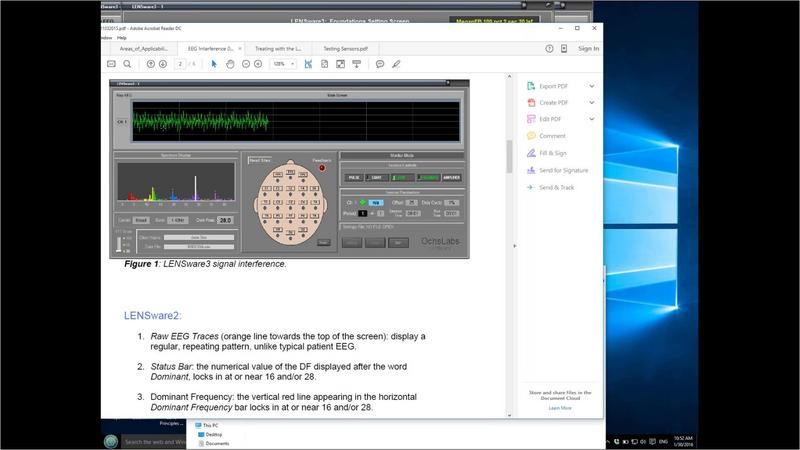800x450 pixels.
Task: Switch to Testing Sensors.pdf tab
Action: point(345,48)
